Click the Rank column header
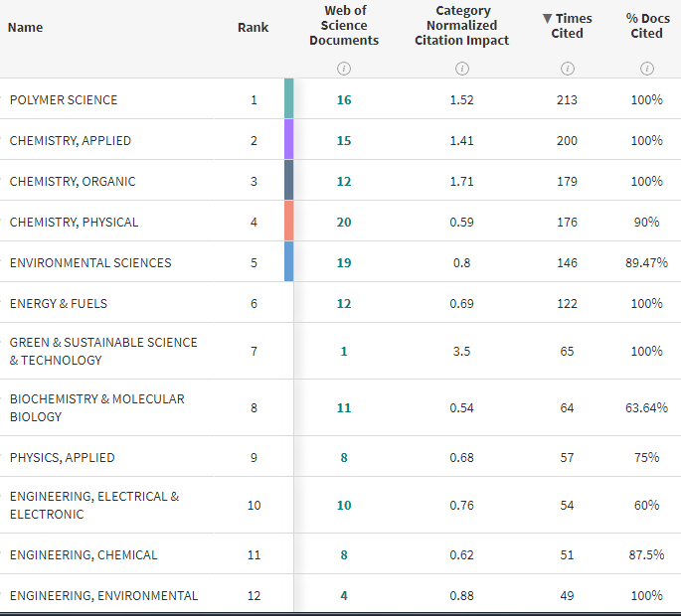 254,27
